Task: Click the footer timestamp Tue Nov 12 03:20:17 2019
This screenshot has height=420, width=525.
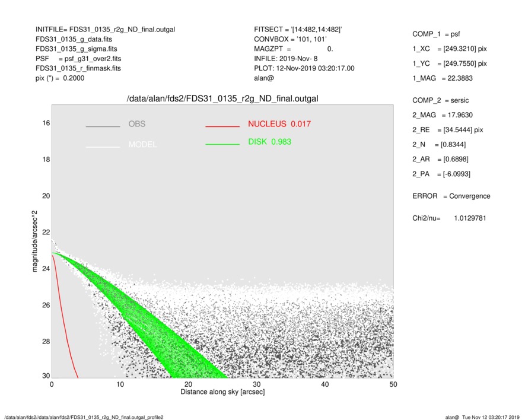Action: (491, 417)
